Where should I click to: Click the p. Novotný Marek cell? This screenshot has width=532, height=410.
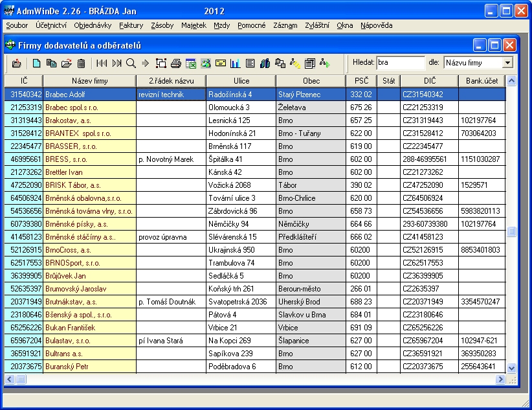pyautogui.click(x=171, y=159)
